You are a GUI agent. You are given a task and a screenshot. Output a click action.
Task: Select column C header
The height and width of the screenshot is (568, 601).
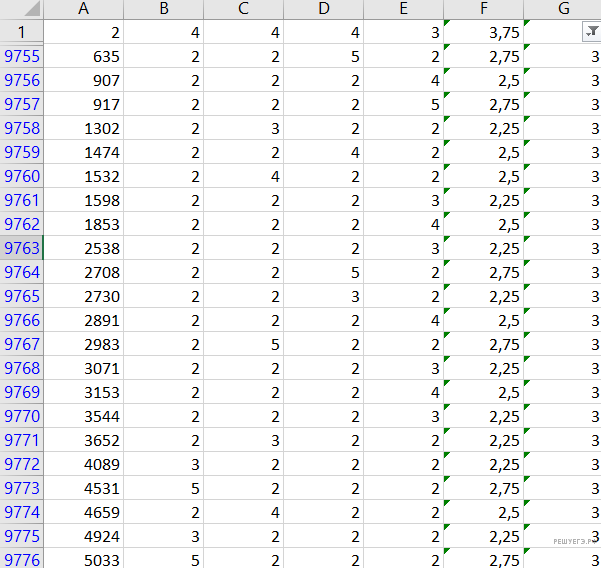[x=243, y=10]
